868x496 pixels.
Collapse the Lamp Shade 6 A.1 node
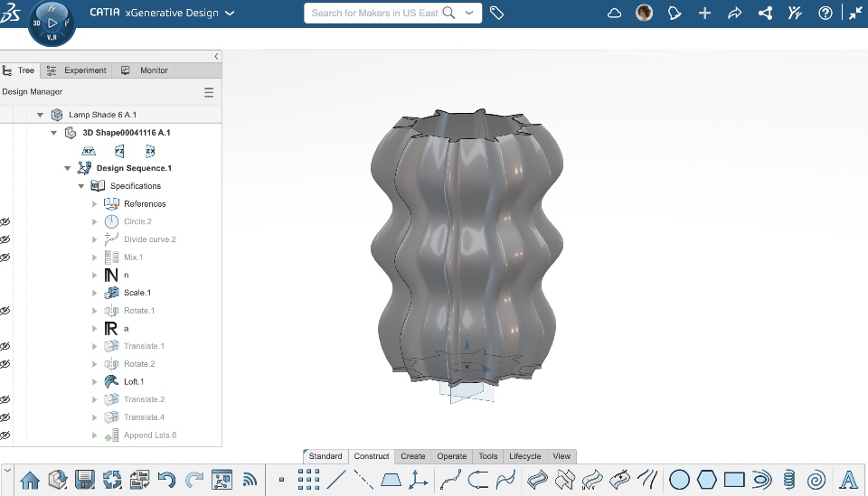click(x=40, y=115)
